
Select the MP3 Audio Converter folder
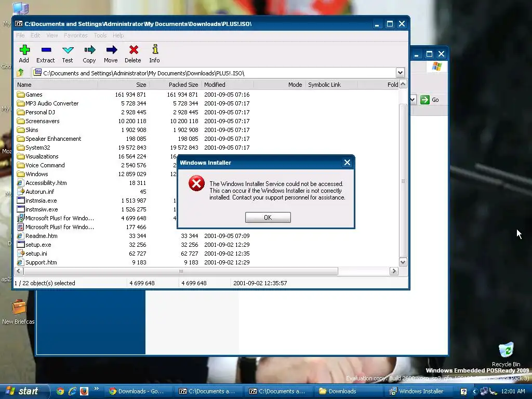pos(48,103)
